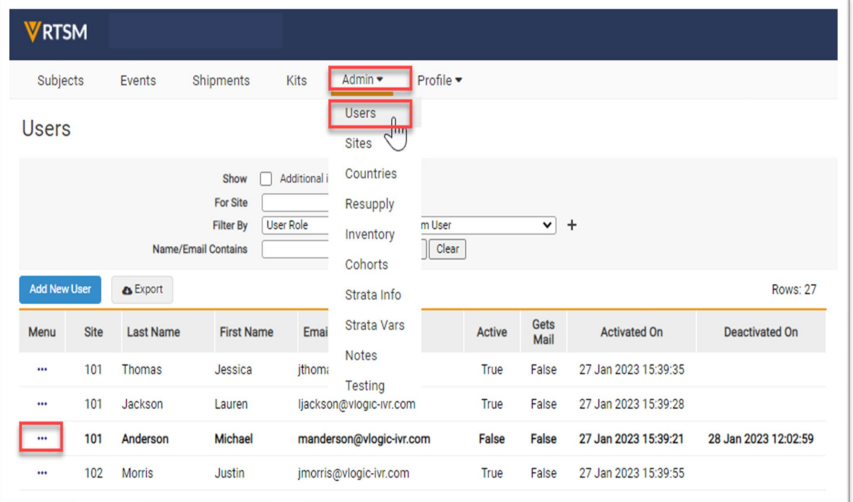Click the For Site input field
This screenshot has height=502, width=853.
coord(296,203)
